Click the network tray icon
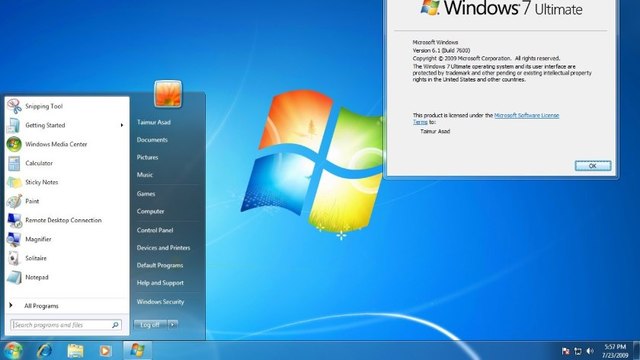Screen dimensions: 640x360 pos(578,351)
